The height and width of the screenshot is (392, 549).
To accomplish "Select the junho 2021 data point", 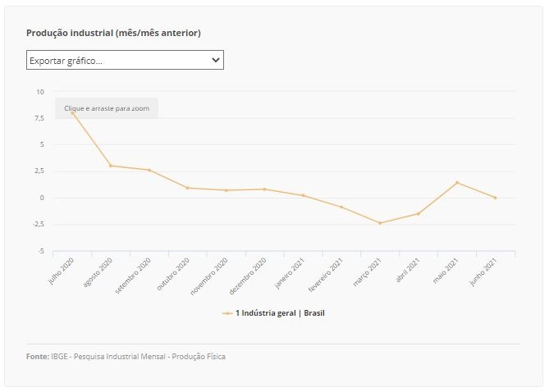I will pos(495,198).
